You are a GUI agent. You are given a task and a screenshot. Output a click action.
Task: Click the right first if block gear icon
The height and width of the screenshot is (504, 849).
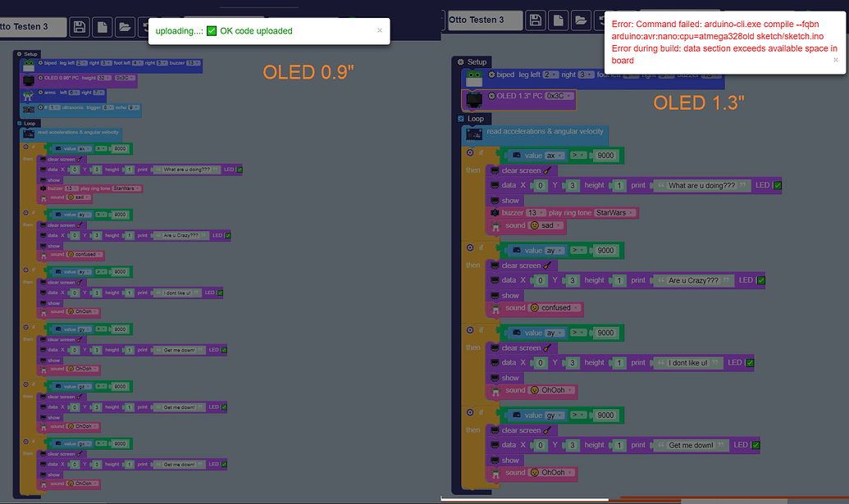[470, 153]
